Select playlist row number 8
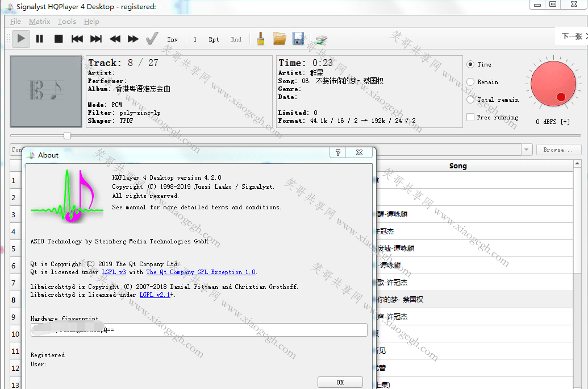 (14, 300)
